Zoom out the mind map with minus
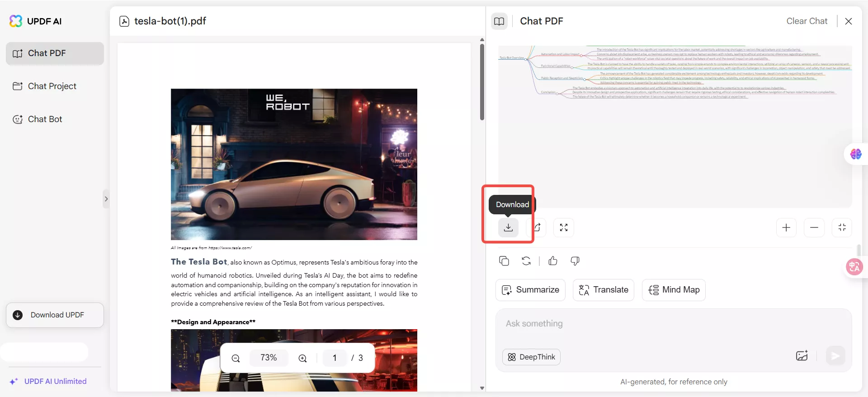The width and height of the screenshot is (868, 397). [x=814, y=227]
